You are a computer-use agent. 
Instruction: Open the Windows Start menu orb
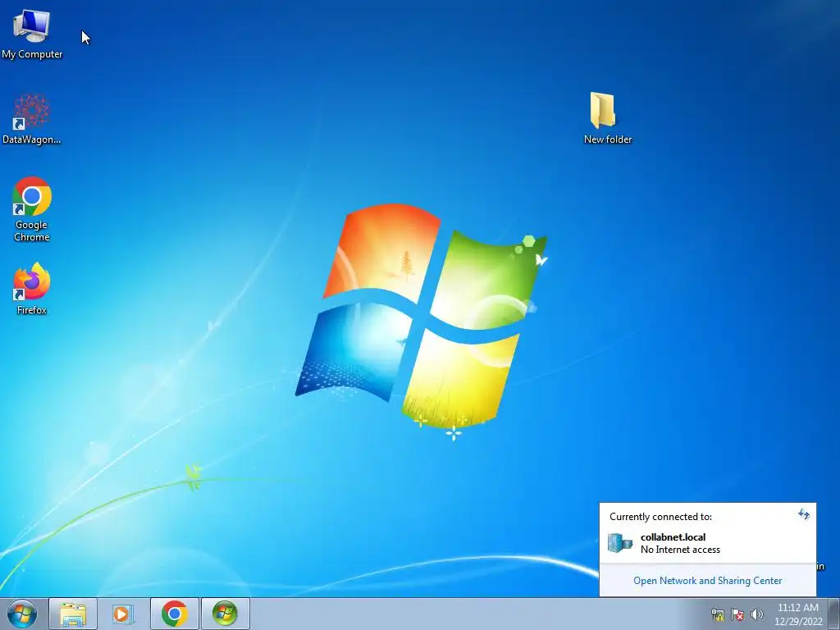coord(22,614)
